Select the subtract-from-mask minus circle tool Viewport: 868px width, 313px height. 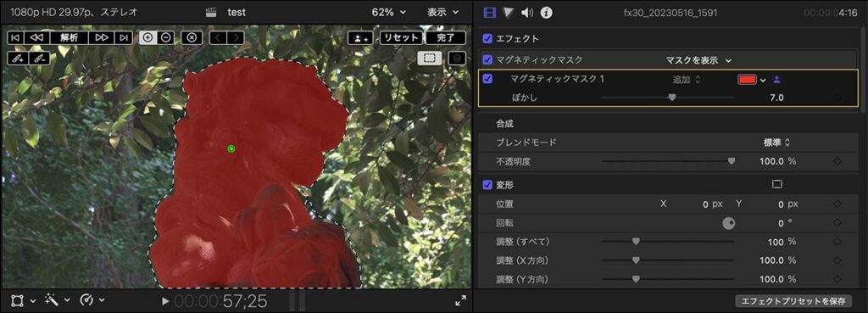(165, 37)
